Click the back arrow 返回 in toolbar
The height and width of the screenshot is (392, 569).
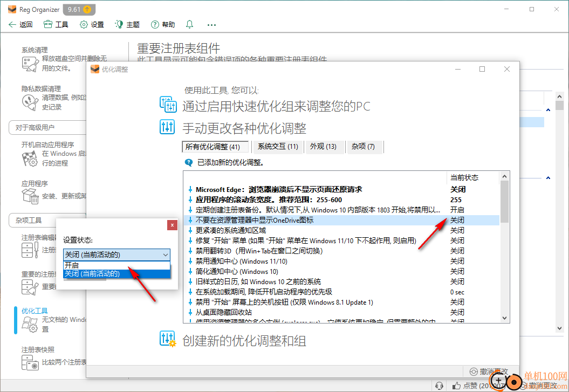tap(20, 24)
